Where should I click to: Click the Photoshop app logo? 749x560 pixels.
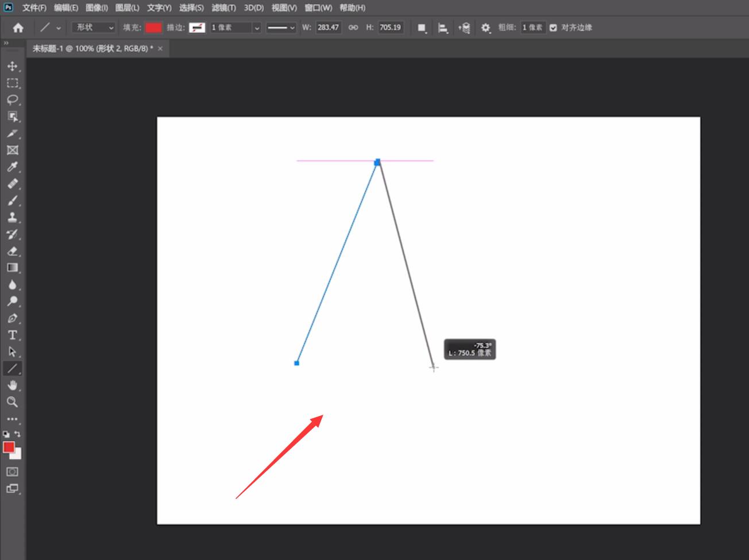8,7
